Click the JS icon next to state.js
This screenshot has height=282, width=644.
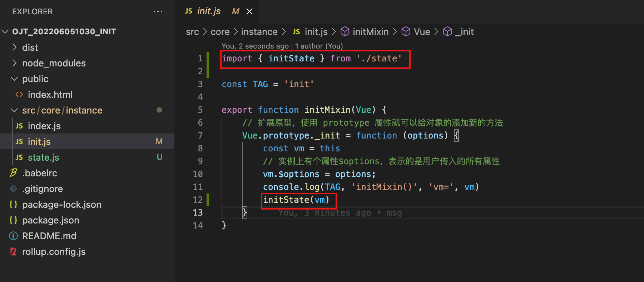(x=19, y=157)
